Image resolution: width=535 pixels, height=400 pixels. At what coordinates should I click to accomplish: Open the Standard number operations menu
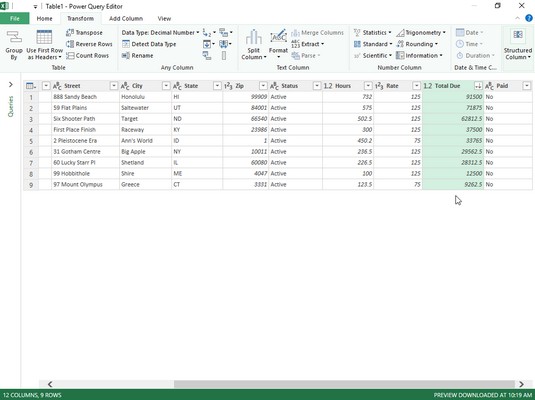[x=373, y=44]
